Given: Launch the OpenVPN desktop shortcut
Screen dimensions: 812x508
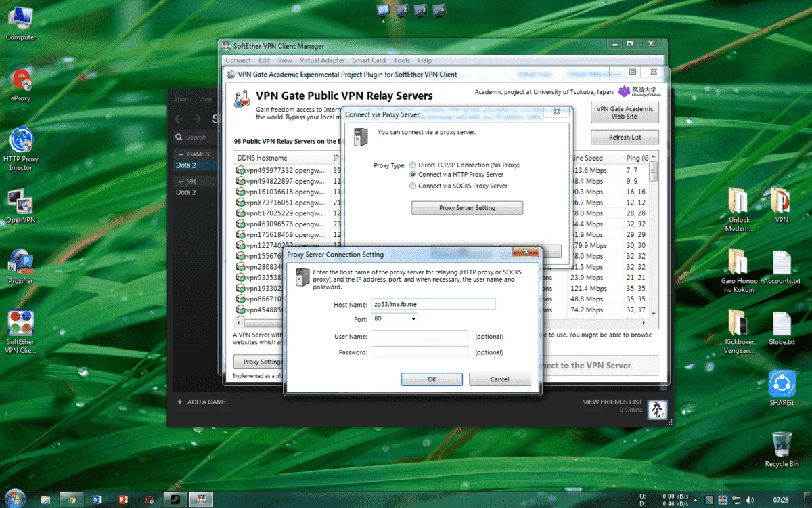Looking at the screenshot, I should 20,206.
